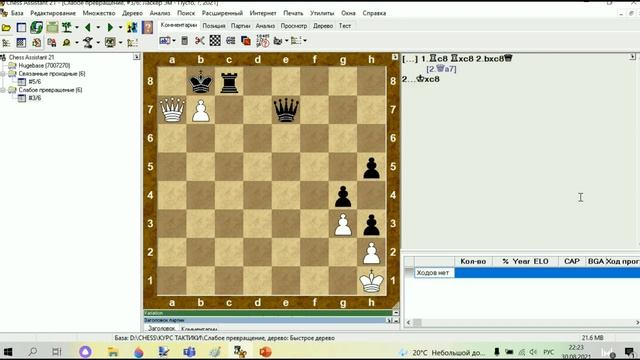Select the Заголовок tab below the board

point(161,328)
